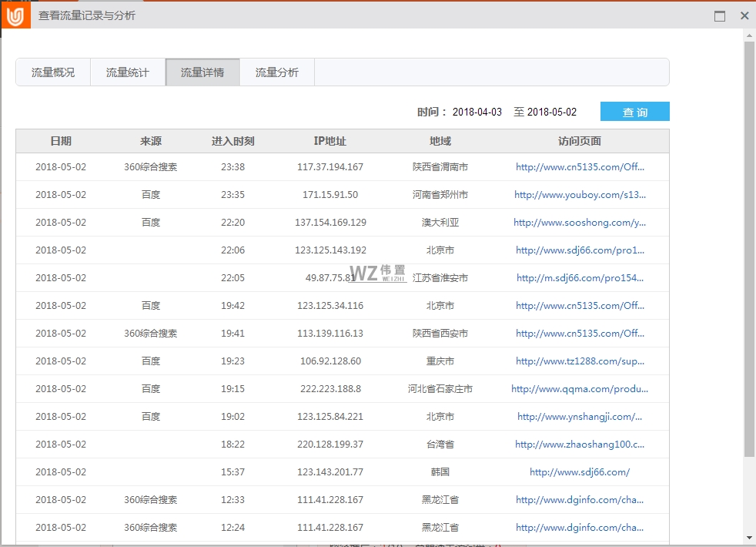Open the tz1288.com visit page link
The height and width of the screenshot is (547, 756).
(579, 361)
